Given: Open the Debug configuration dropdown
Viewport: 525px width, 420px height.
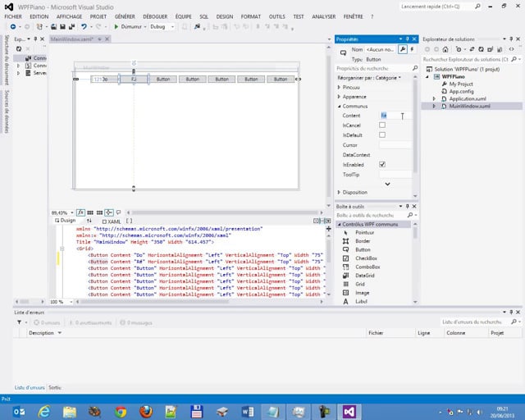Looking at the screenshot, I should pyautogui.click(x=172, y=26).
